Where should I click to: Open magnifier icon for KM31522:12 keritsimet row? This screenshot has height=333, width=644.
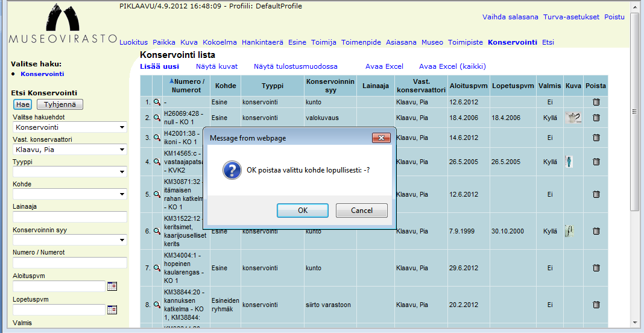[157, 231]
